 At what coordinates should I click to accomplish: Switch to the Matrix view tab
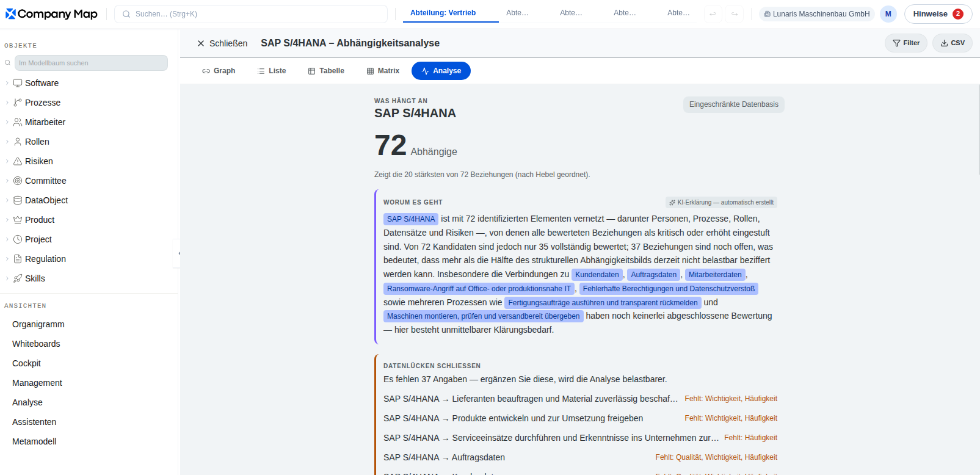coord(383,71)
